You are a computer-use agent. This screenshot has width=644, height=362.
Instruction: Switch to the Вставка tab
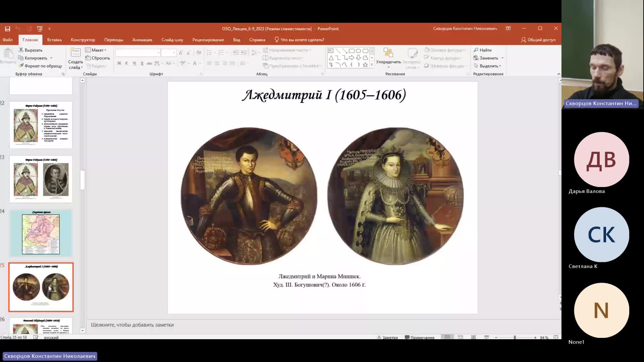[x=54, y=40]
